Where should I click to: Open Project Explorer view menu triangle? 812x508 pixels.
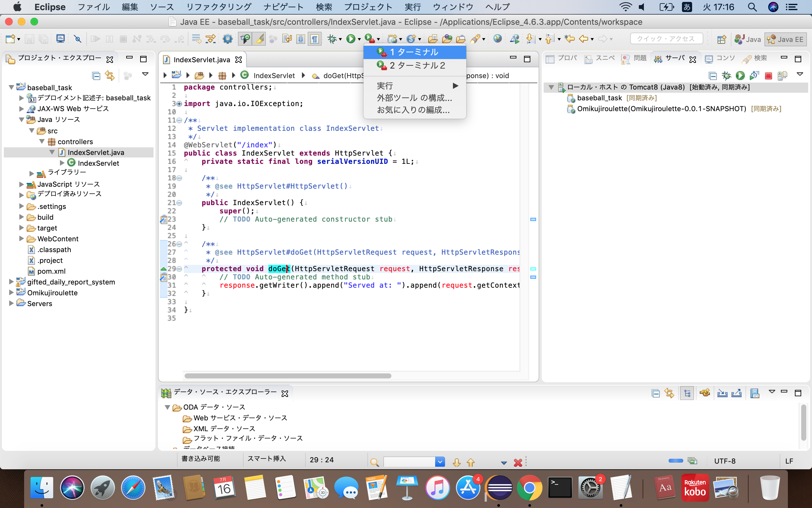(x=145, y=74)
